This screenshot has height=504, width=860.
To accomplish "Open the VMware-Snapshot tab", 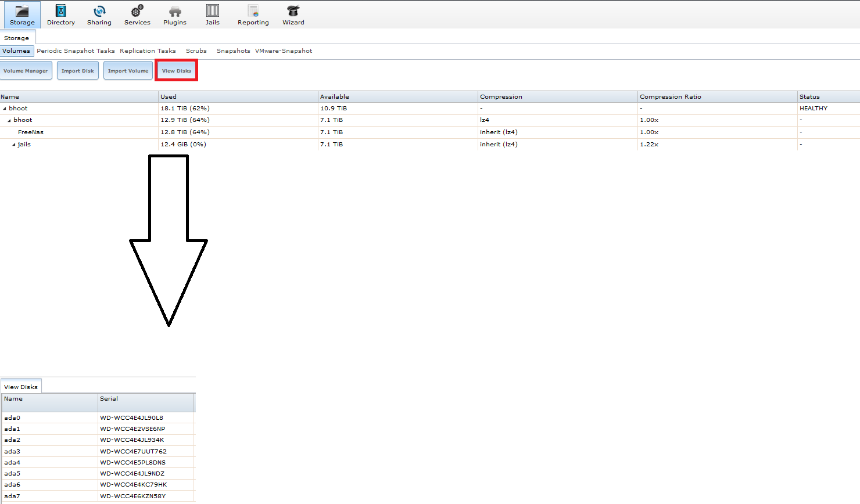I will pos(284,51).
